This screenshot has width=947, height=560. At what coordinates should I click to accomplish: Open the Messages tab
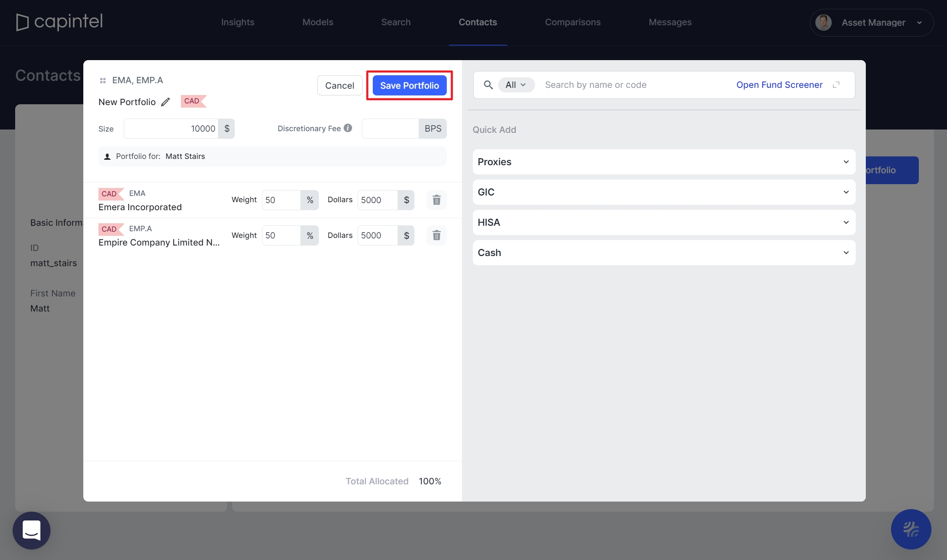(670, 22)
